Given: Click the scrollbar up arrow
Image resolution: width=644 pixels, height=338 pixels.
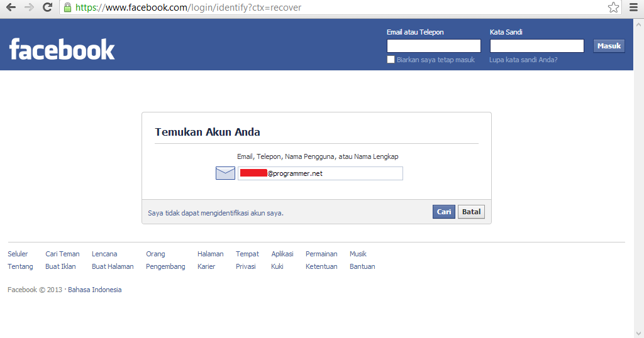Looking at the screenshot, I should click(639, 25).
